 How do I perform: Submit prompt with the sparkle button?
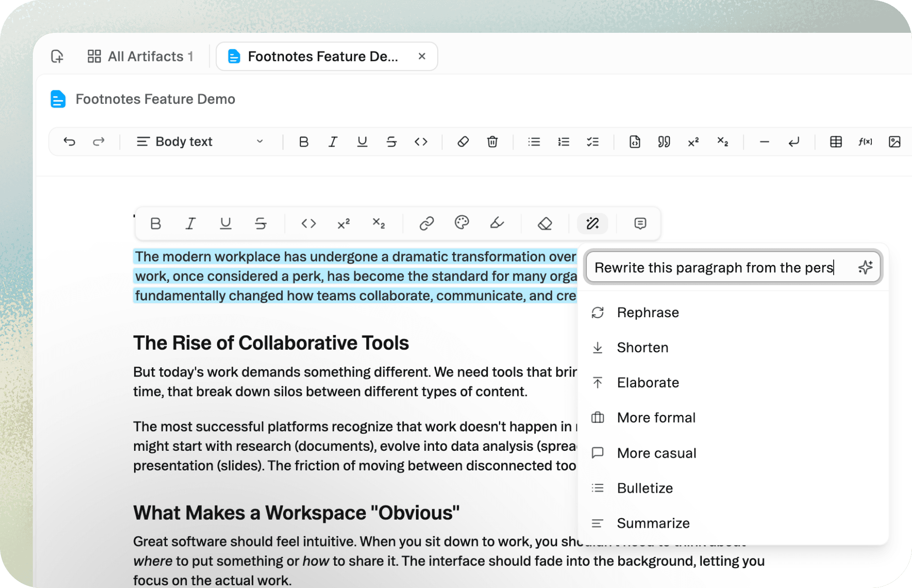865,267
